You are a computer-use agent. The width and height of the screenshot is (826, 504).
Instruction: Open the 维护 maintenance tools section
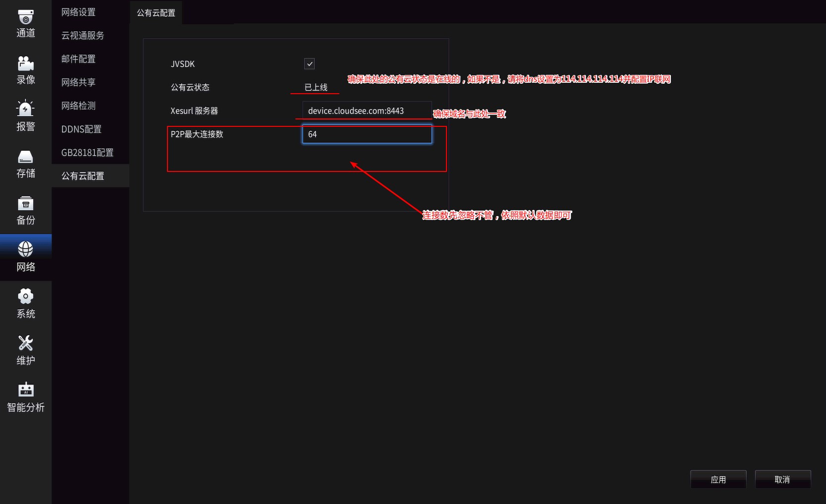pyautogui.click(x=26, y=351)
